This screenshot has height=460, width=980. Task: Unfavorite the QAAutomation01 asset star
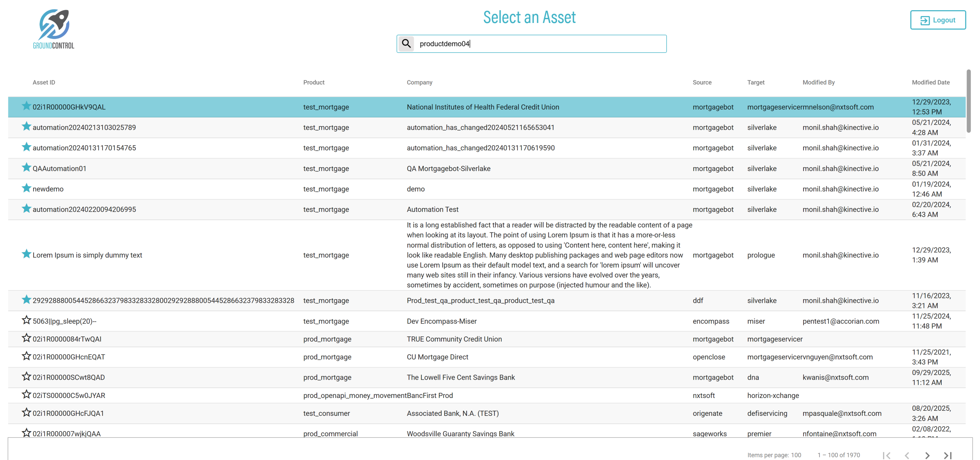tap(26, 167)
